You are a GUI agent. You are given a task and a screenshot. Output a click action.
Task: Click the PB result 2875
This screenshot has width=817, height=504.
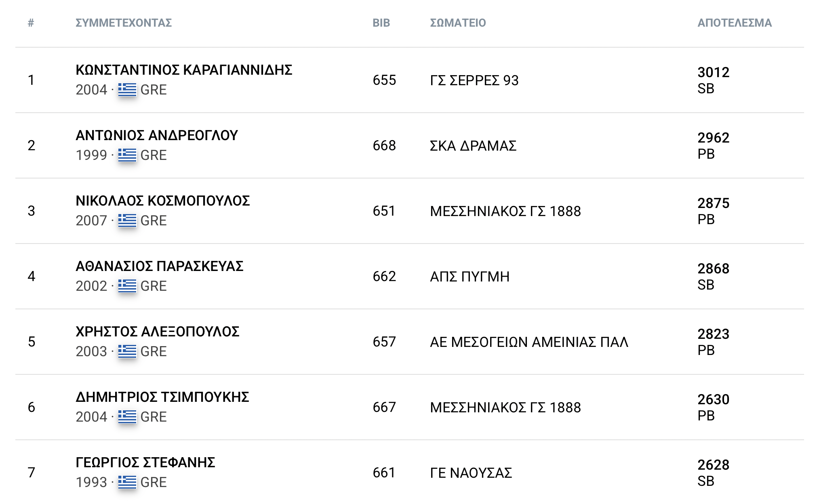(x=713, y=204)
